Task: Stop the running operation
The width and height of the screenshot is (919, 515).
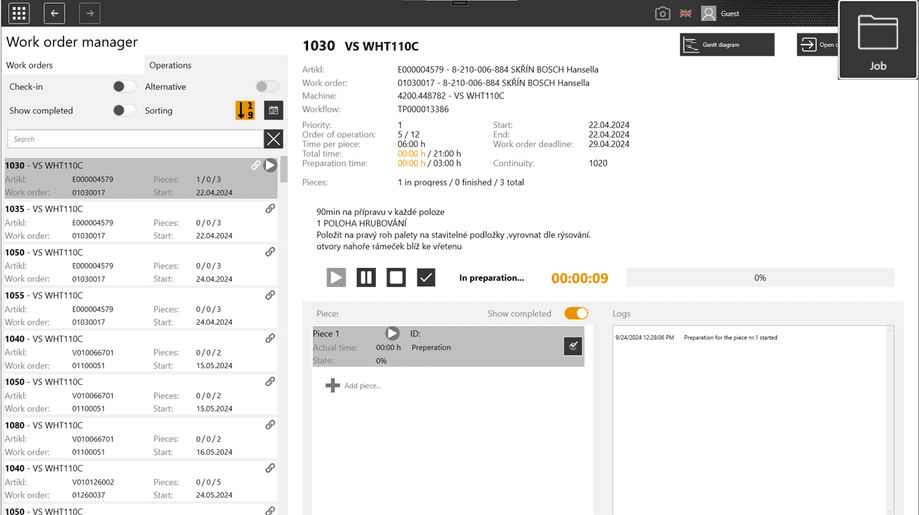Action: [396, 278]
